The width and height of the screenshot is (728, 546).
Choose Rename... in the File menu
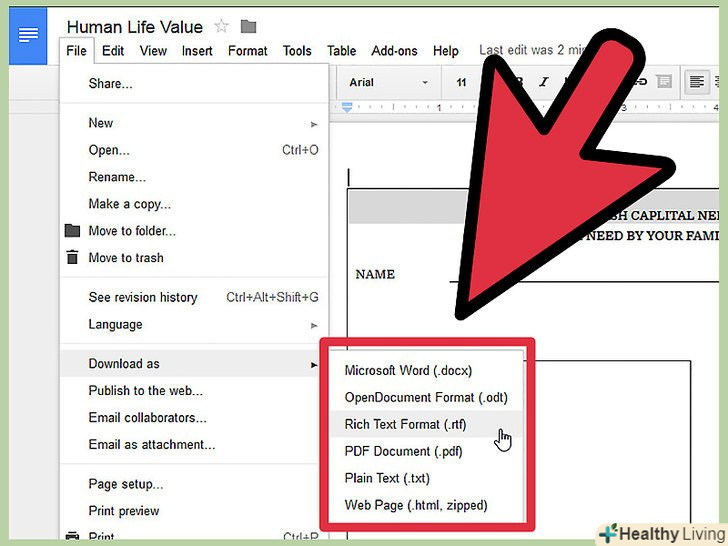tap(194, 177)
